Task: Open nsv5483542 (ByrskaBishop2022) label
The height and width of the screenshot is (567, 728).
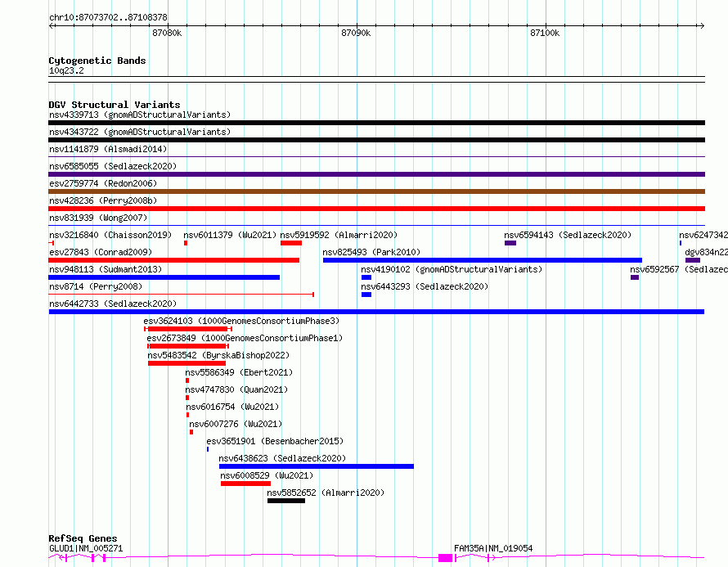Action: coord(218,355)
